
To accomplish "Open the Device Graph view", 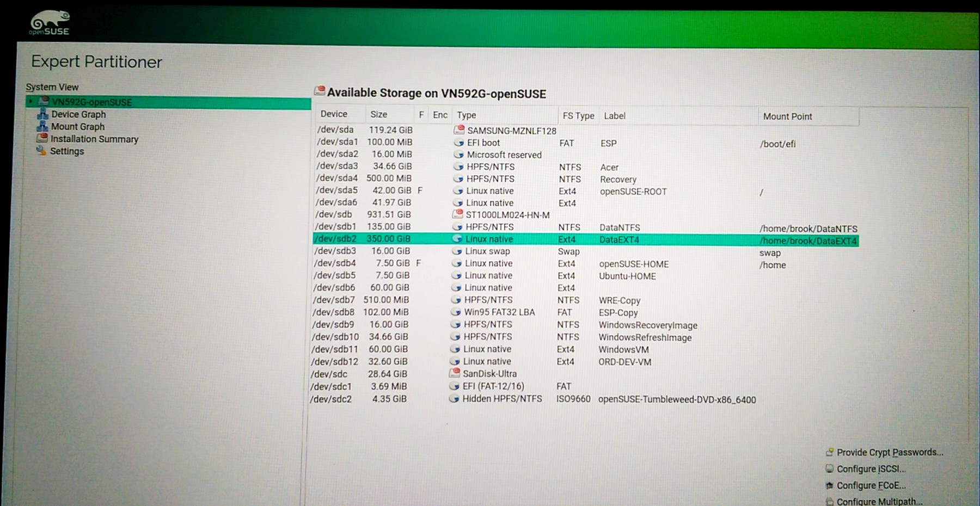I will point(78,114).
